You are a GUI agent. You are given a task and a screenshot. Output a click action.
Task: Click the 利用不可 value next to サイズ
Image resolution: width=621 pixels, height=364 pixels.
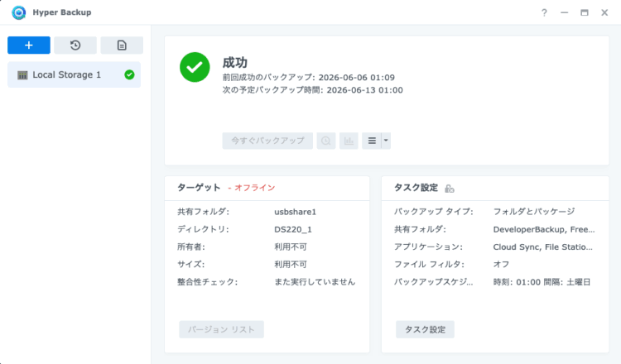pyautogui.click(x=291, y=264)
